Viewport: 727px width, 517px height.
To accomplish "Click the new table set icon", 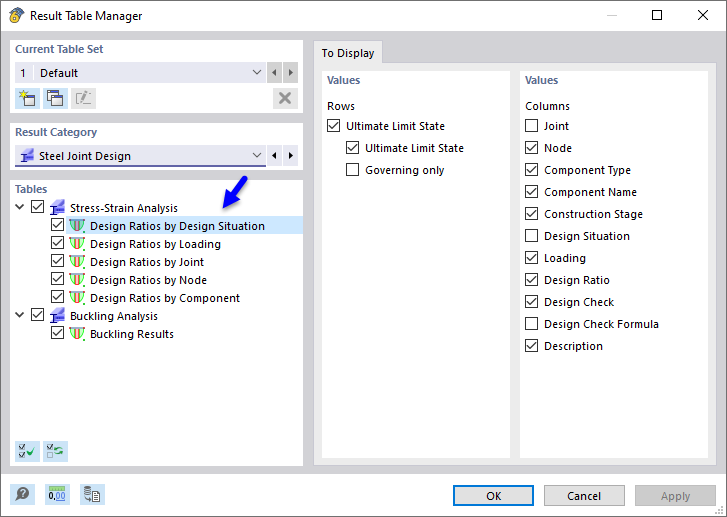I will 27,98.
